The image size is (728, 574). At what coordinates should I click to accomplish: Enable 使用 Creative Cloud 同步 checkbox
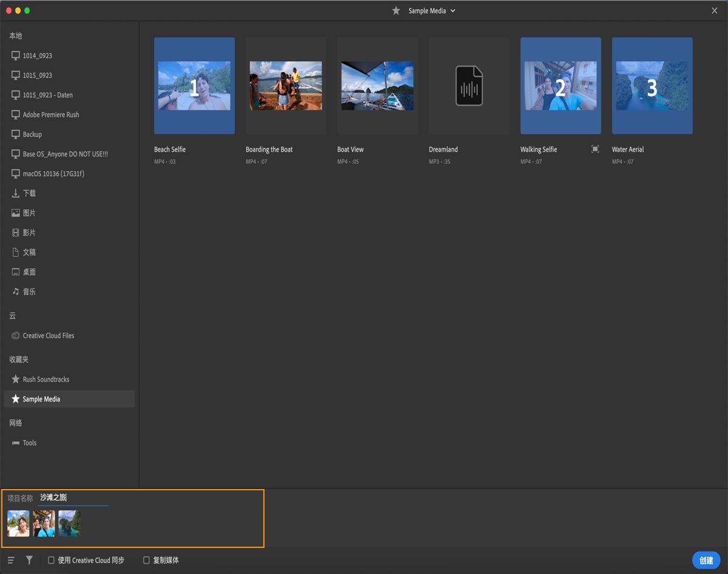(x=51, y=561)
